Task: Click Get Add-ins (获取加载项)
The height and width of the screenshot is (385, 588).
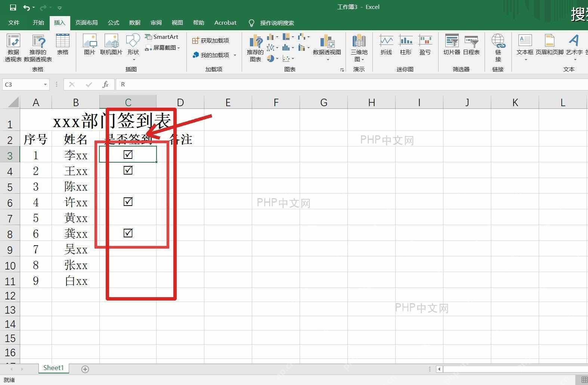Action: click(x=211, y=40)
